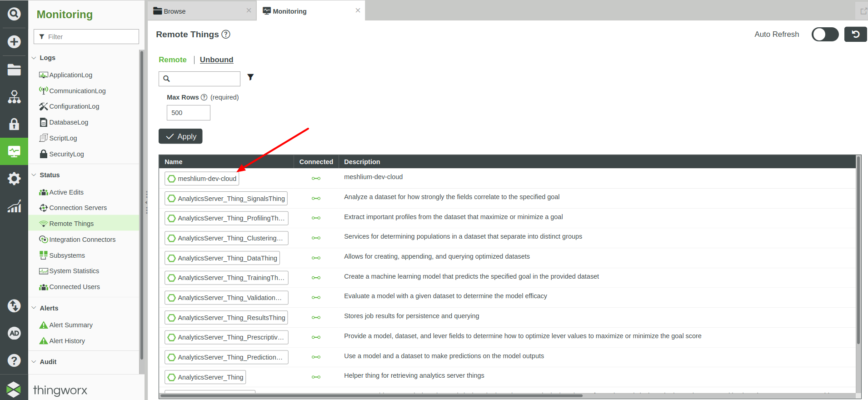Click the Remote Things help icon
The width and height of the screenshot is (868, 400).
click(x=226, y=34)
